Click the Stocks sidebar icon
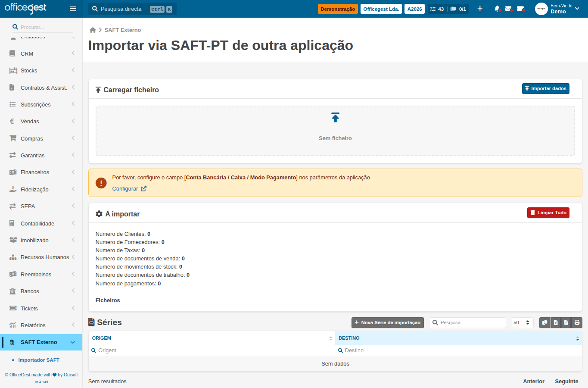Screen dimensions: 588x388 point(13,70)
